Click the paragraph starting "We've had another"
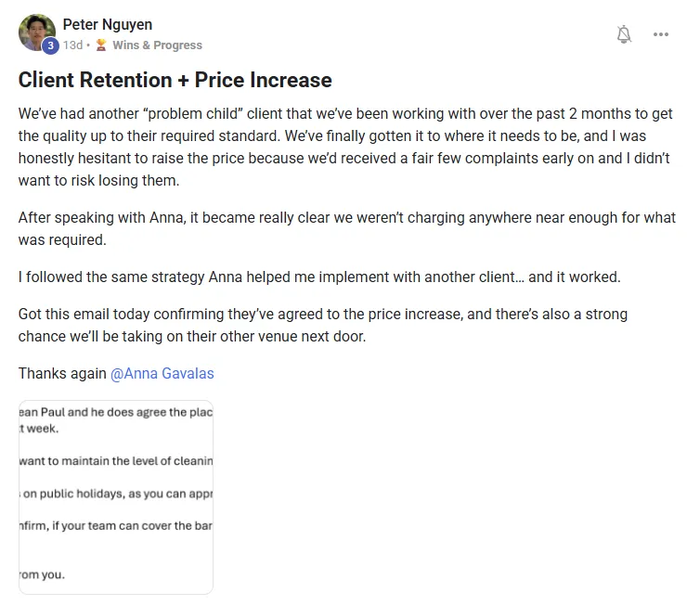 click(344, 147)
